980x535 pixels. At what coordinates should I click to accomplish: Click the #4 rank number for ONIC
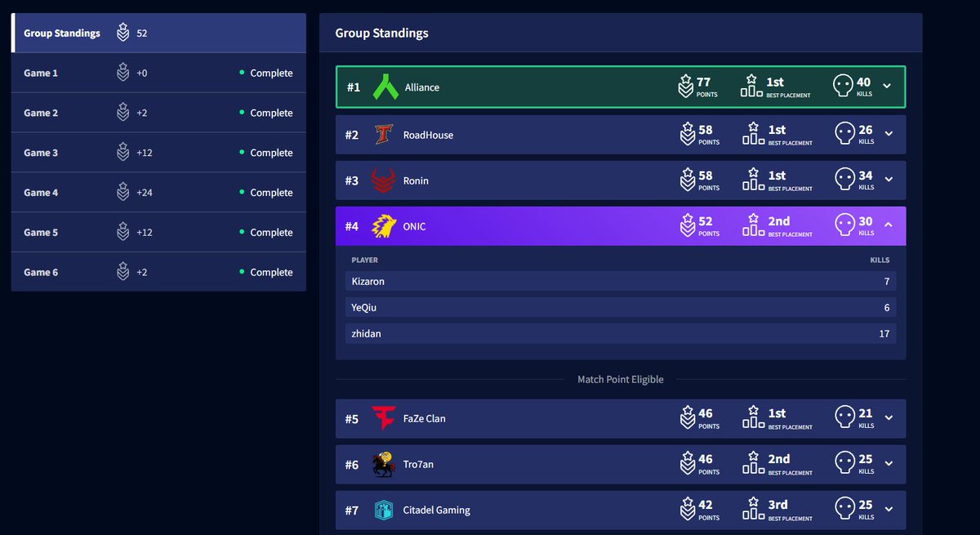352,226
